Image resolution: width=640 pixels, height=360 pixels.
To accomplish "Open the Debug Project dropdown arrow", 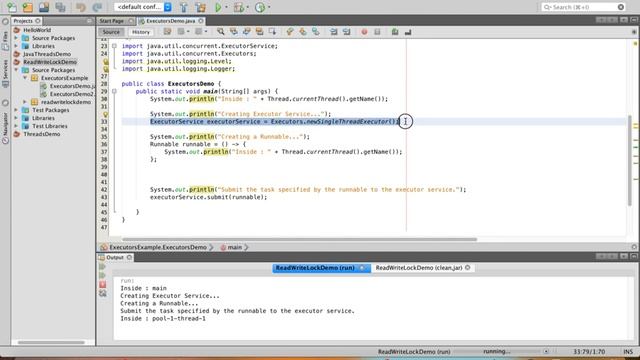I will (247, 7).
